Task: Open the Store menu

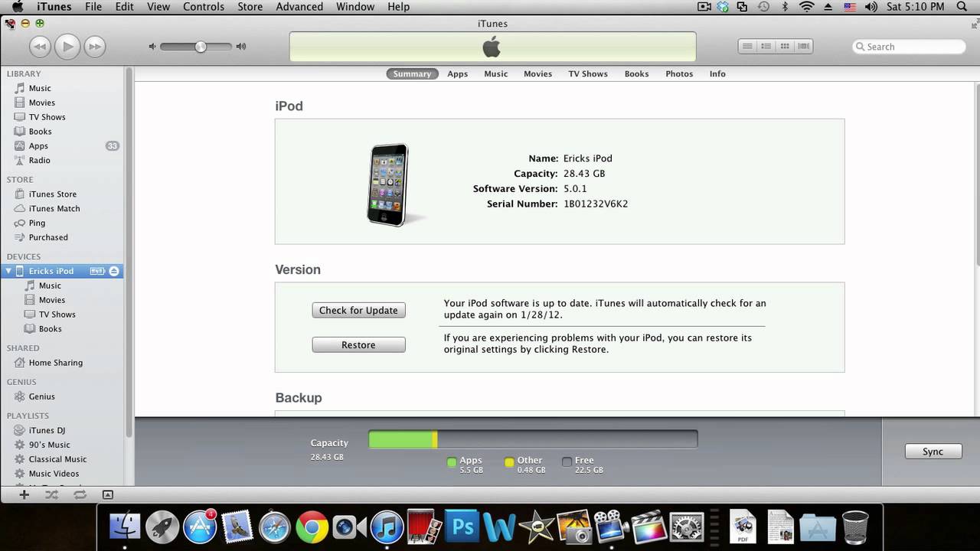Action: (250, 7)
